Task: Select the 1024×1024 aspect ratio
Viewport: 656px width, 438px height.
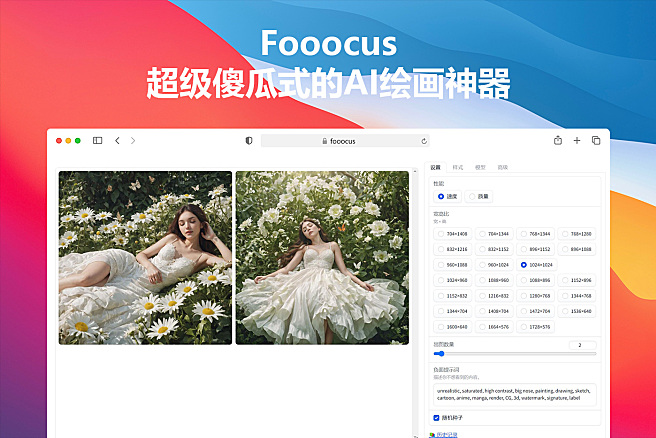Action: tap(537, 265)
